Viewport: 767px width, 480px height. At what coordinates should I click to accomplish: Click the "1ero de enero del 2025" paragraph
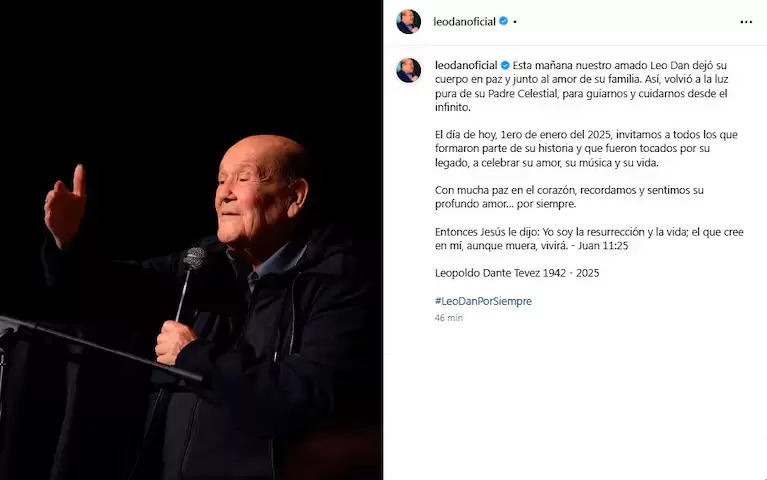point(586,148)
